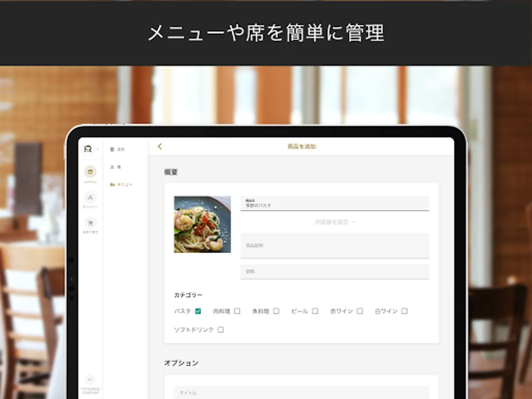Image resolution: width=532 pixels, height=399 pixels.
Task: Click the collapse arrow circle at sidebar bottom
Action: pyautogui.click(x=90, y=379)
